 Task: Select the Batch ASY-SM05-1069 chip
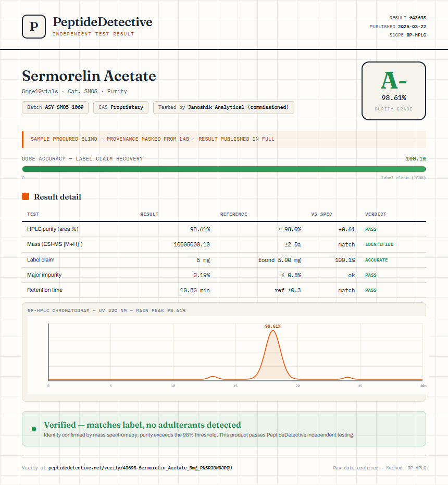click(x=55, y=107)
